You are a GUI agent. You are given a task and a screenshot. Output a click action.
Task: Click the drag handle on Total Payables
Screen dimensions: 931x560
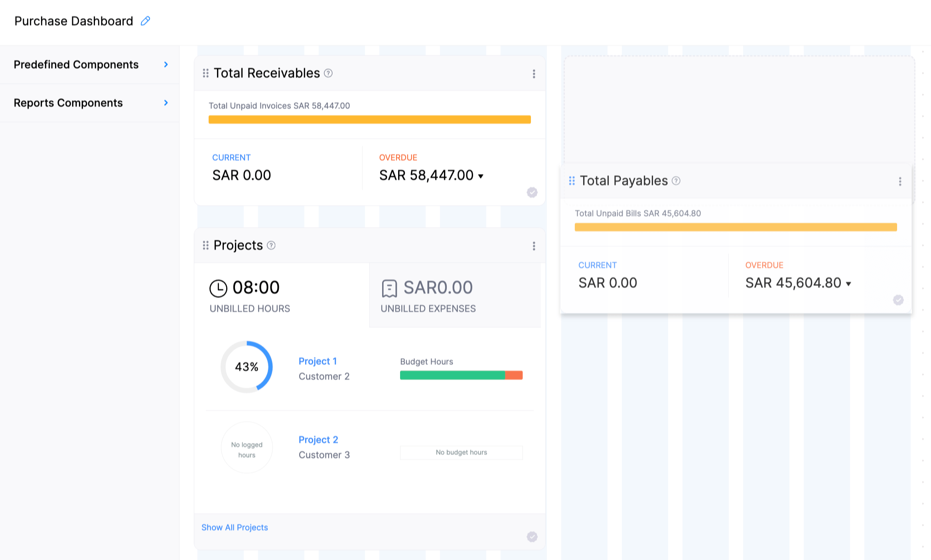(x=572, y=181)
